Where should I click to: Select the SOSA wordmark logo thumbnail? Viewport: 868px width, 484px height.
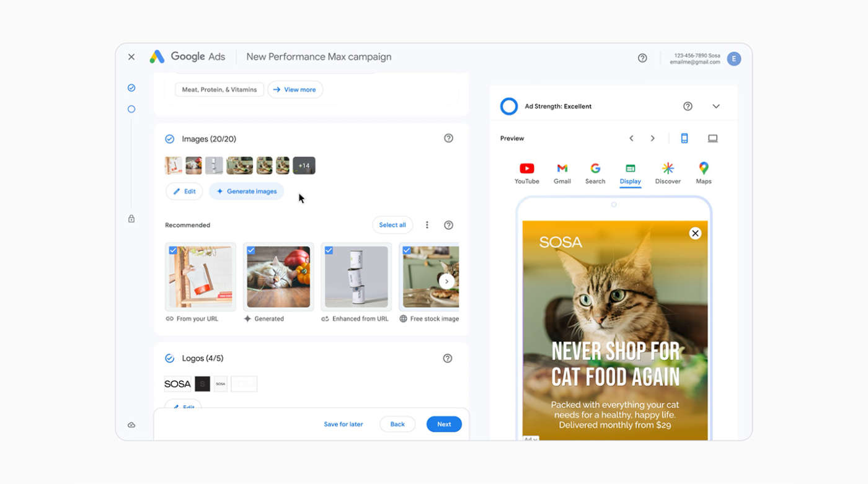click(177, 384)
